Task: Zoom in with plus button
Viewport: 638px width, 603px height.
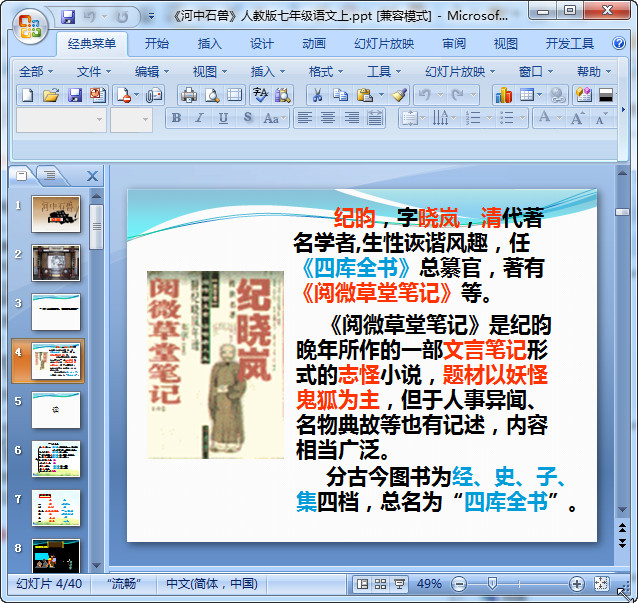Action: coord(577,584)
